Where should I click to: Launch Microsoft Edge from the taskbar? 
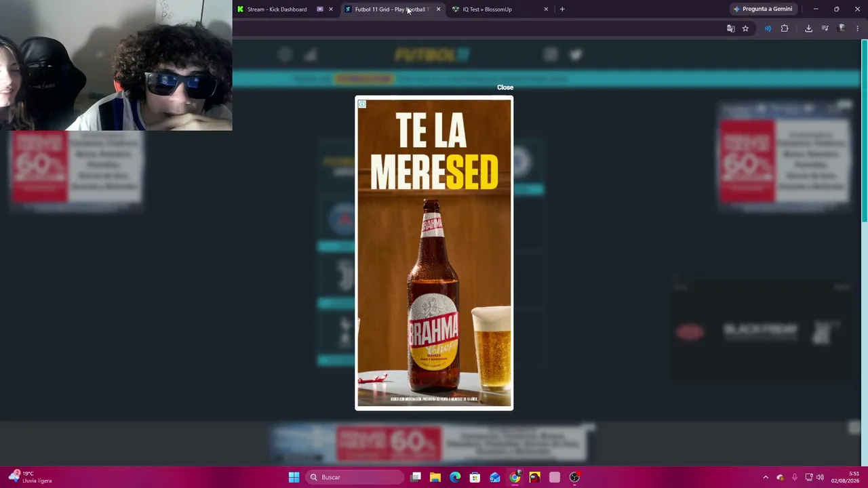click(455, 477)
